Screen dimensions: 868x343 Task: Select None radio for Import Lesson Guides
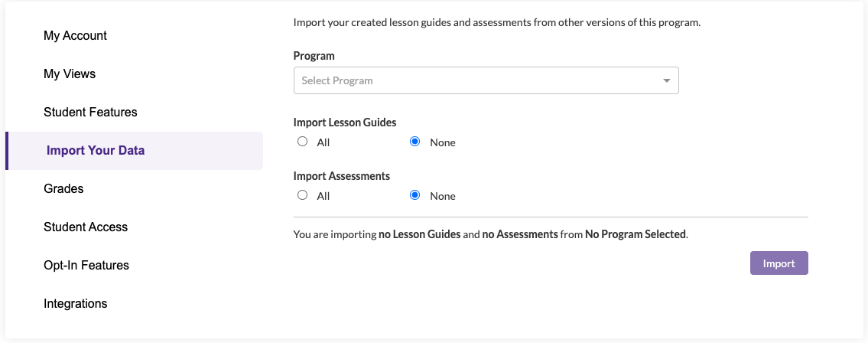click(x=415, y=142)
